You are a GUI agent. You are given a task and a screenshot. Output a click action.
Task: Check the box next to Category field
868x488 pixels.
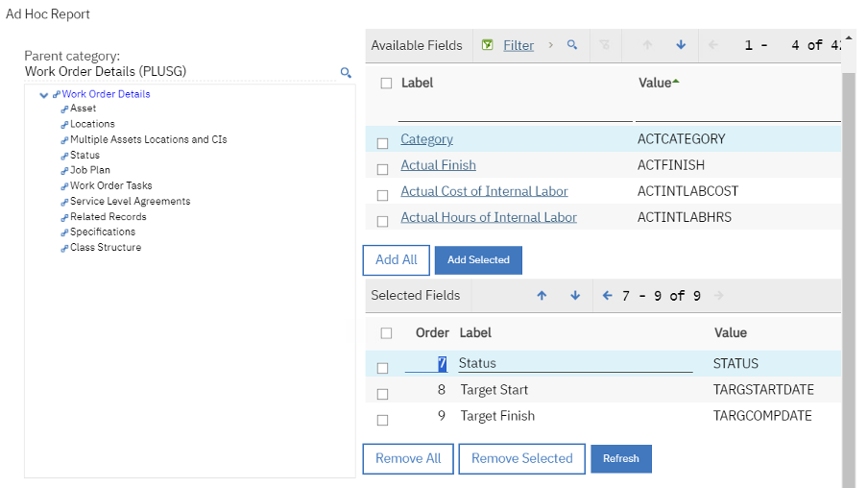383,143
